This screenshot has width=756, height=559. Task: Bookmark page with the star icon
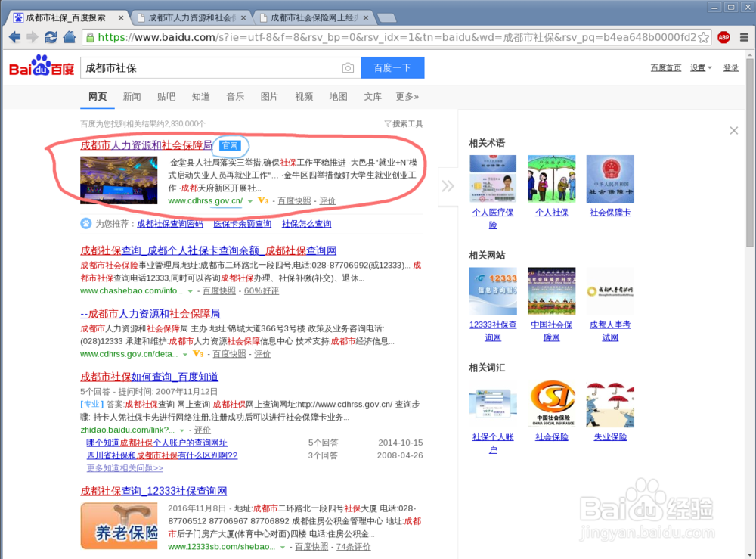pos(703,37)
